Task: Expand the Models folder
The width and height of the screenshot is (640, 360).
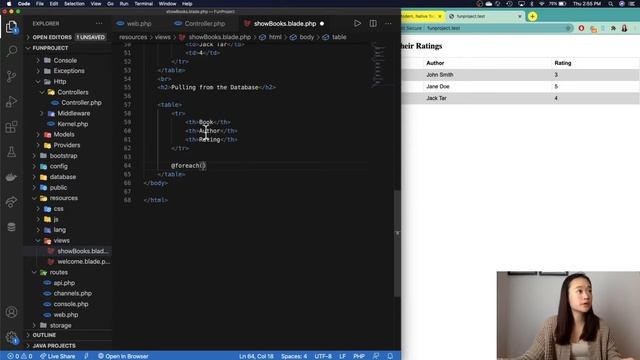Action: point(64,135)
